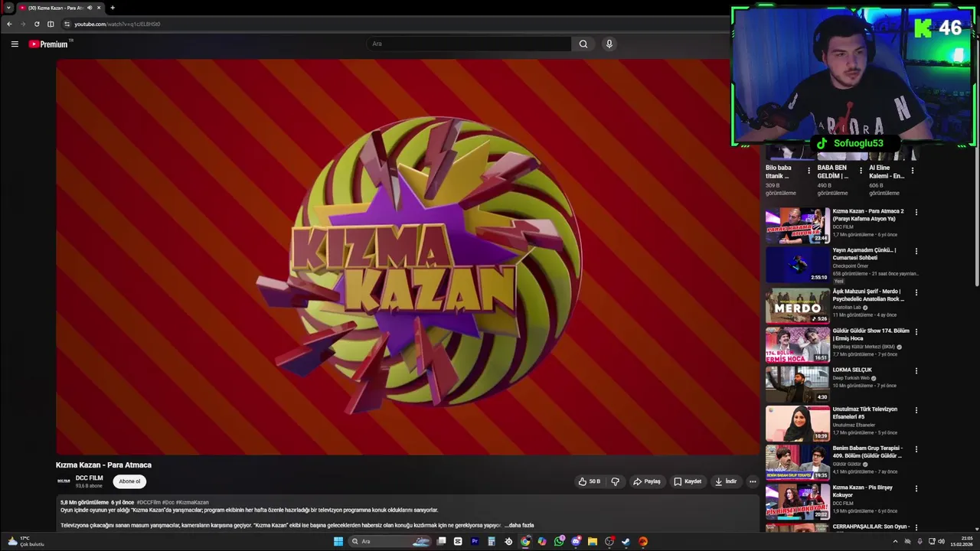Image resolution: width=980 pixels, height=551 pixels.
Task: Open Discord from the taskbar
Action: pos(576,541)
